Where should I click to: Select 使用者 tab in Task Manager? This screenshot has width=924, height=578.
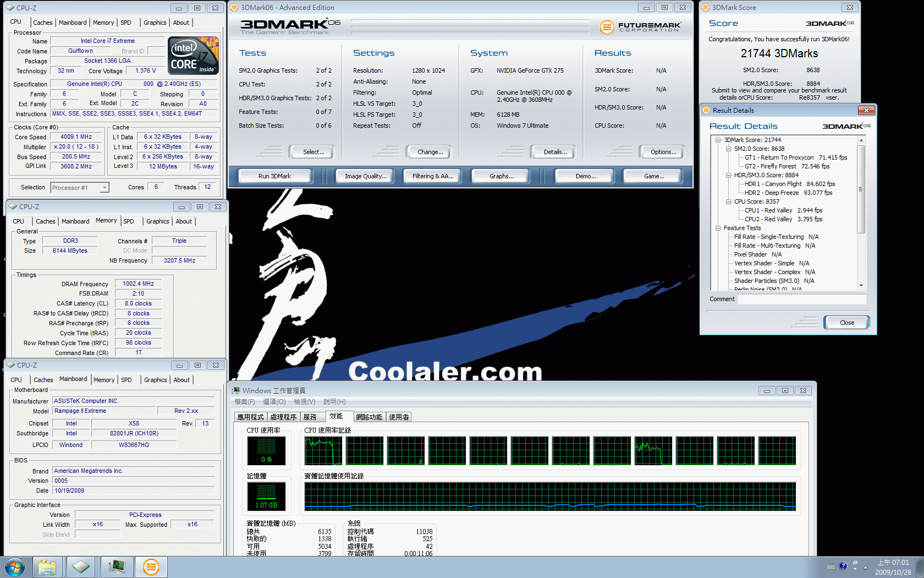pos(399,417)
